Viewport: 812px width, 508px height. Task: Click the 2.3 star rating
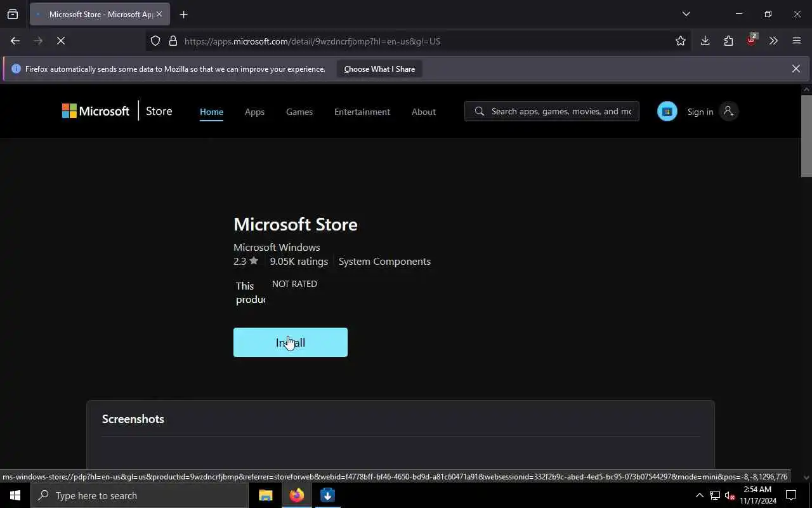(246, 261)
